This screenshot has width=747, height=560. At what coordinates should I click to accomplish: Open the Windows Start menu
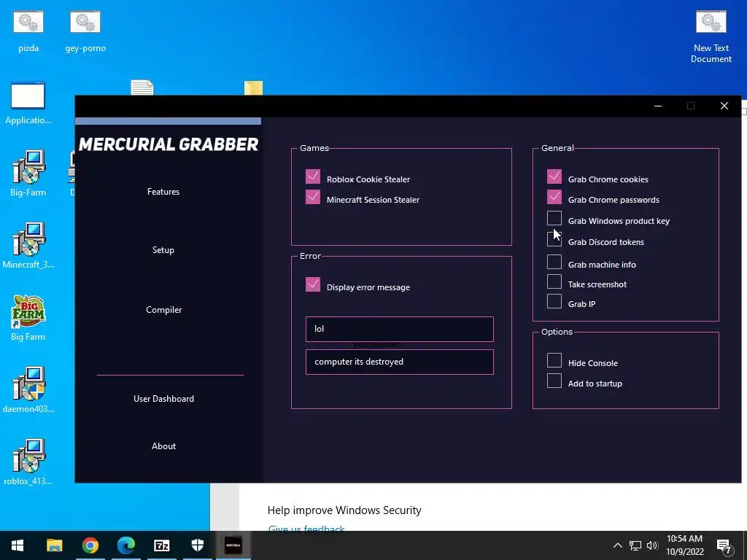click(18, 545)
